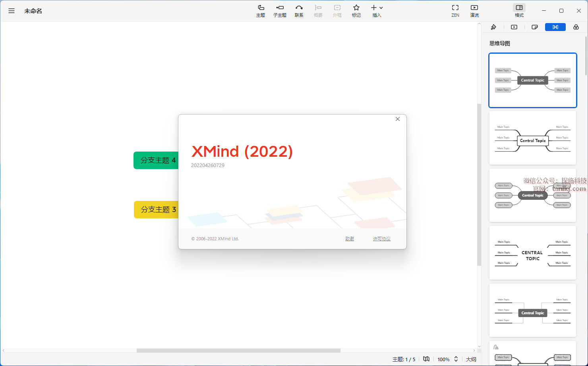Create a relationship with 联系
The height and width of the screenshot is (366, 588).
coord(299,11)
